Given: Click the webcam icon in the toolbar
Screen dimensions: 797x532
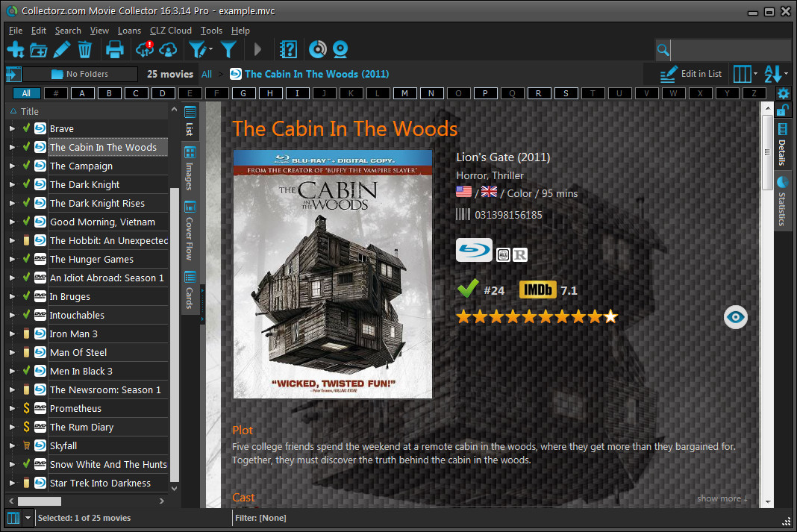Looking at the screenshot, I should (340, 49).
